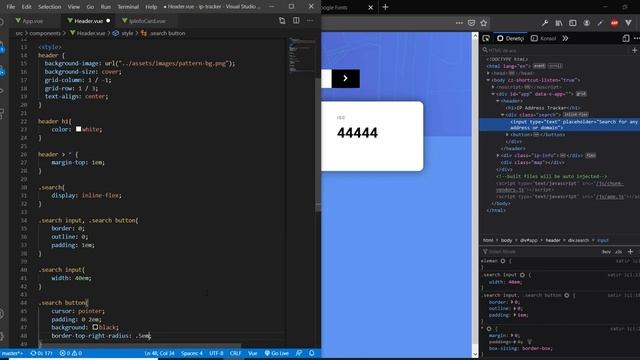Click the search input field on webpage
This screenshot has height=360, width=640.
(326, 78)
